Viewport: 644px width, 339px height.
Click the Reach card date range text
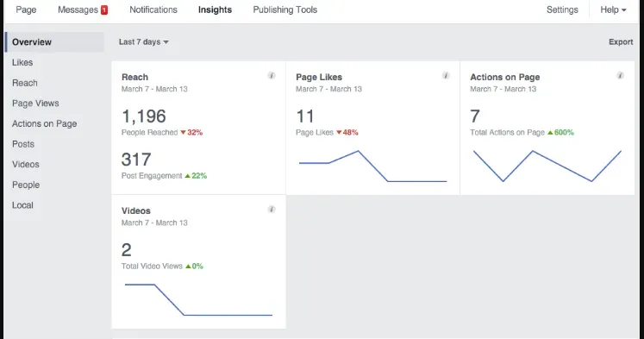point(154,89)
